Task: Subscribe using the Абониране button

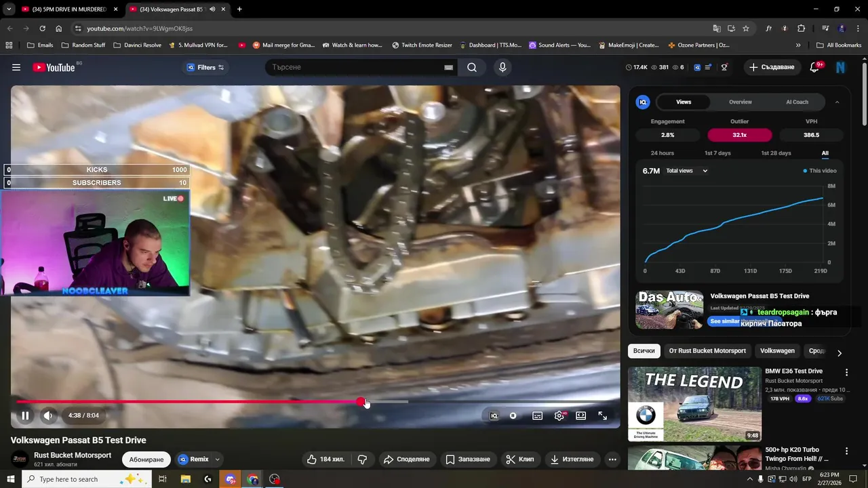Action: pos(146,459)
